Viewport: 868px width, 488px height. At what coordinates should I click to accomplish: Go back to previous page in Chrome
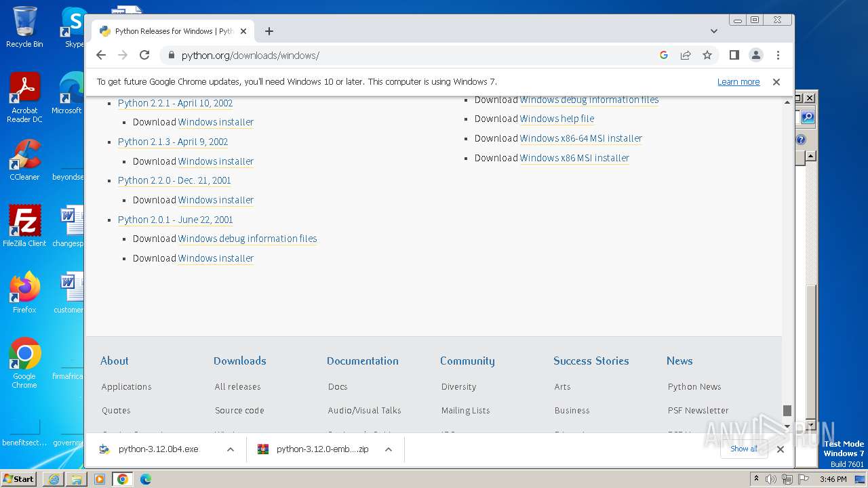101,55
